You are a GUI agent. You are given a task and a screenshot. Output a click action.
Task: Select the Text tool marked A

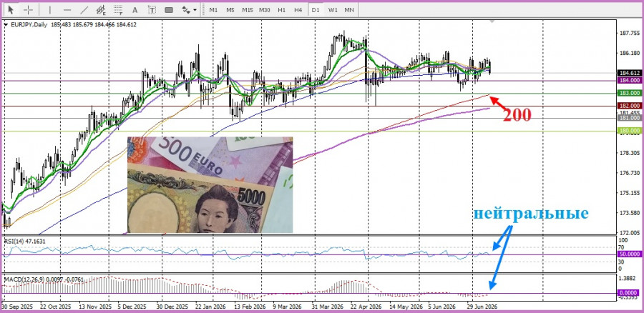(135, 9)
